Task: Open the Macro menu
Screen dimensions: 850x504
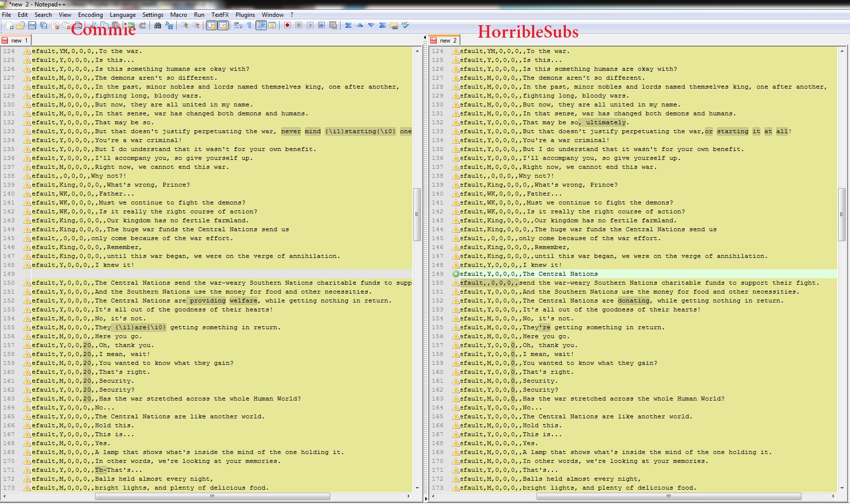Action: pyautogui.click(x=179, y=15)
